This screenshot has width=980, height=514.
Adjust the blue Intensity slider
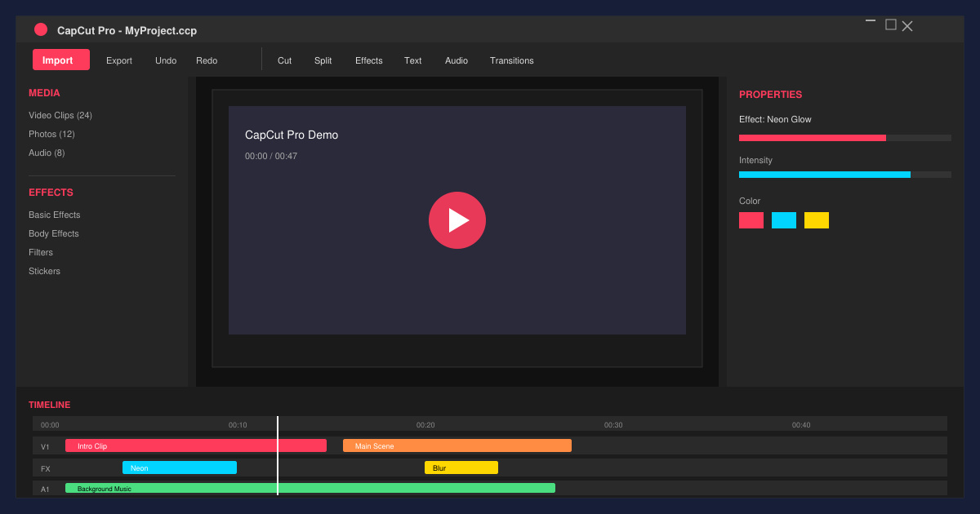click(x=845, y=175)
